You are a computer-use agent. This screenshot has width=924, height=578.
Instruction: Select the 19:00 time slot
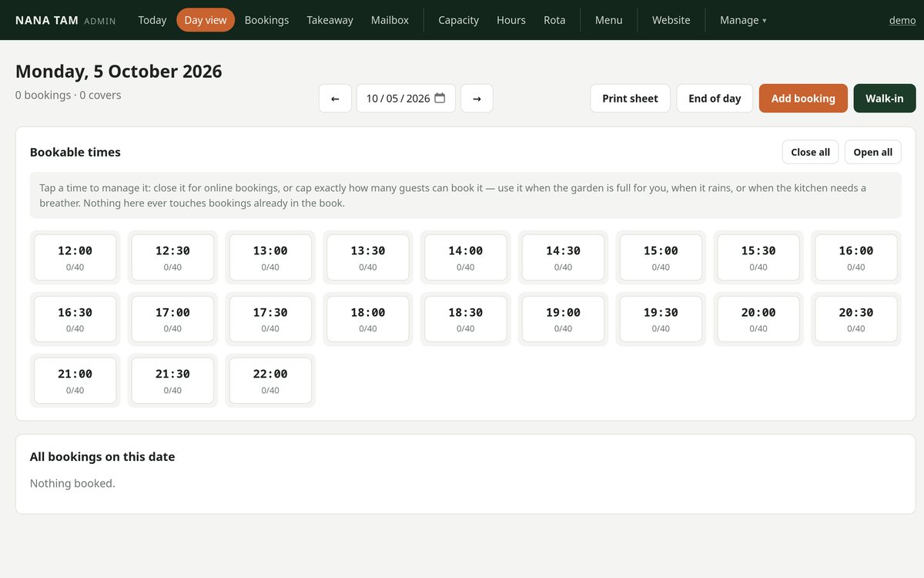(563, 319)
